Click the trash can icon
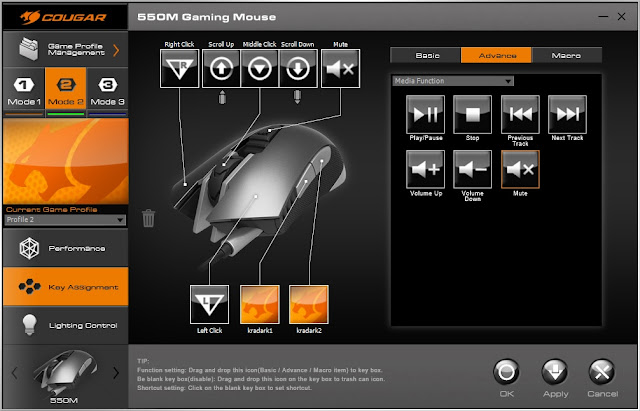The width and height of the screenshot is (640, 411). pyautogui.click(x=148, y=218)
